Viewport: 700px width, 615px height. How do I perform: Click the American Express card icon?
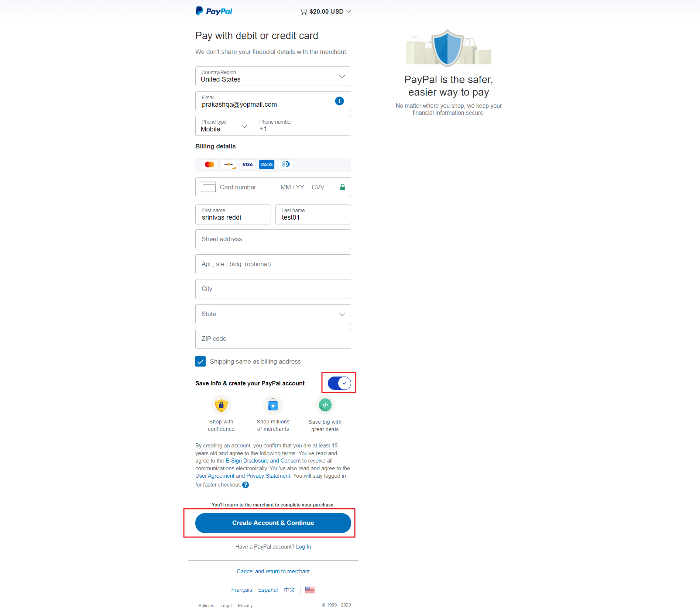pos(267,164)
